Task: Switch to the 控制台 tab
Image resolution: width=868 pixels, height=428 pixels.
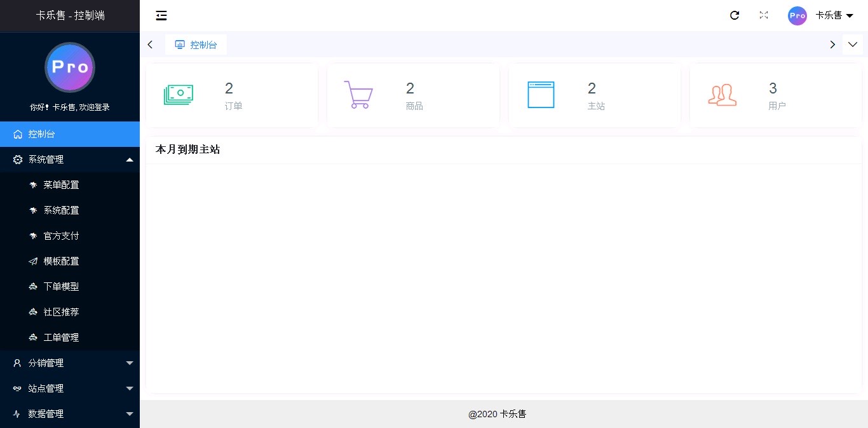Action: [196, 45]
